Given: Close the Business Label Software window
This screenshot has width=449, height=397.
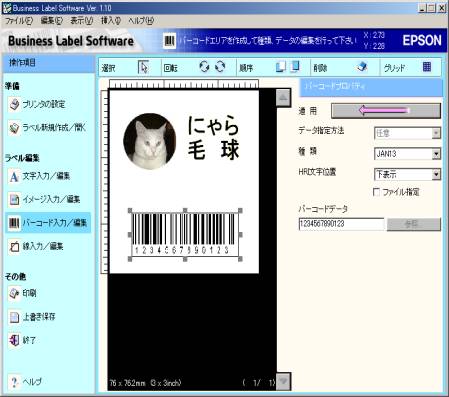Looking at the screenshot, I should [442, 8].
